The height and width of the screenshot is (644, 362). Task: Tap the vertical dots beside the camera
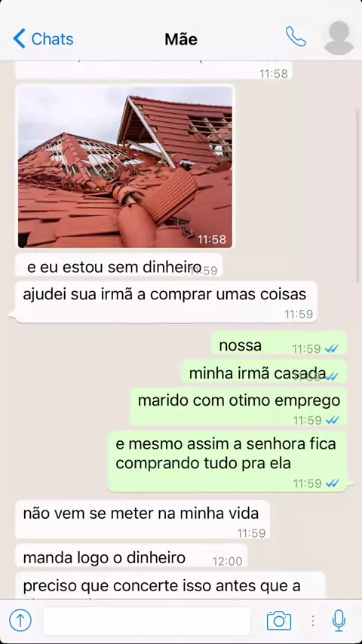click(x=313, y=621)
